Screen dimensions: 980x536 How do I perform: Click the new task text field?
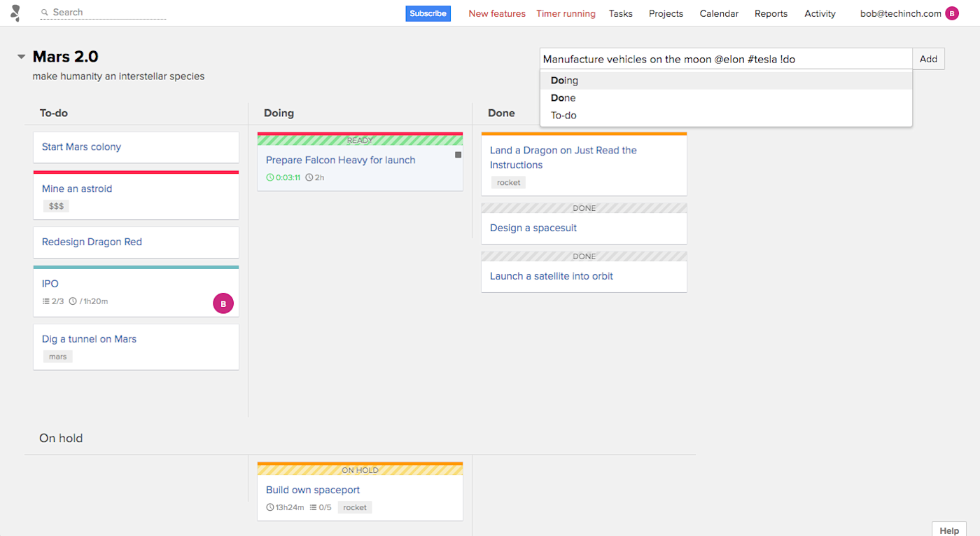tap(726, 59)
